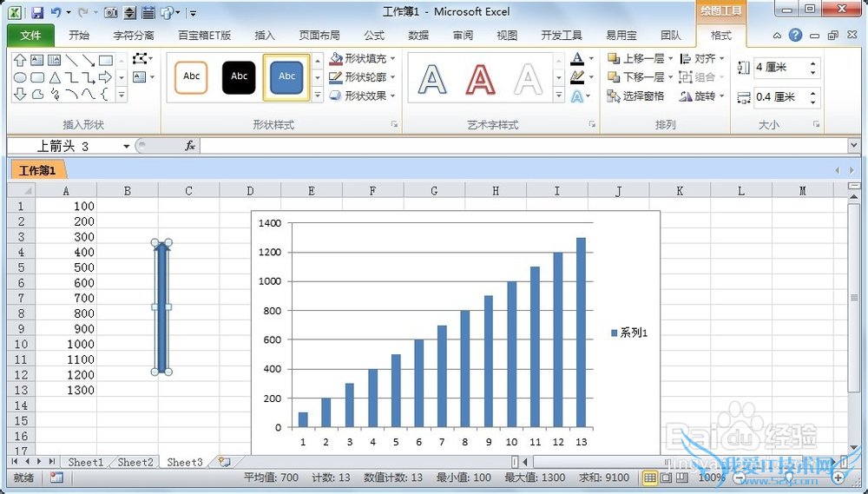Screen dimensions: 868x494
Task: Expand the Name Box dropdown arrow
Action: click(x=126, y=146)
